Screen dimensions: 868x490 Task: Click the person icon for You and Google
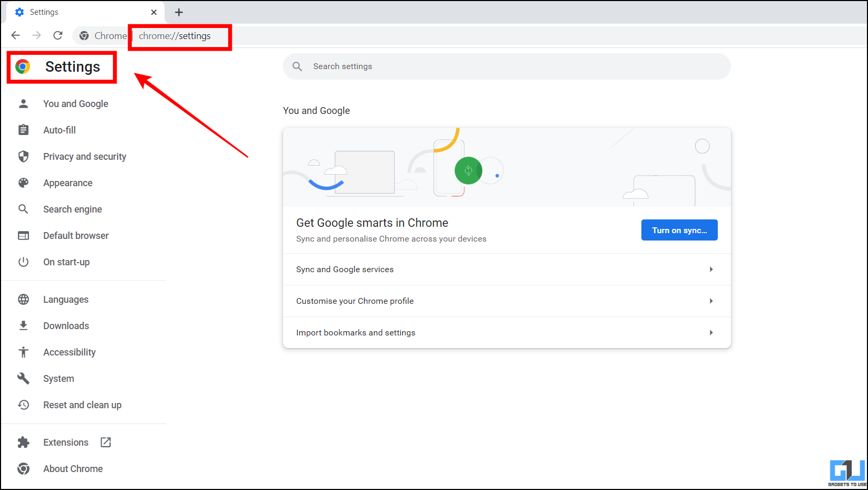(23, 104)
